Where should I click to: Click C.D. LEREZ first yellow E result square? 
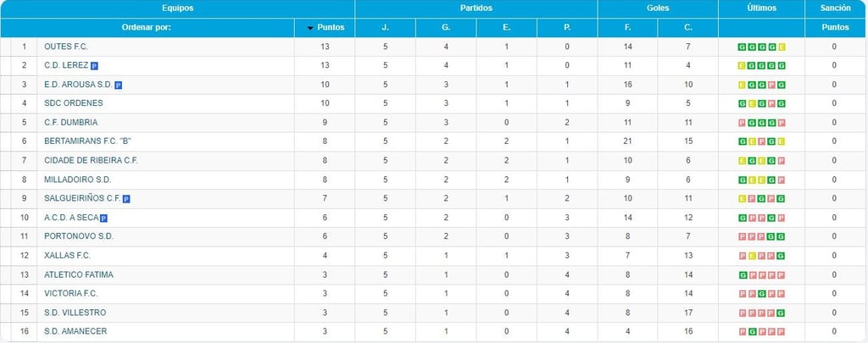click(743, 65)
